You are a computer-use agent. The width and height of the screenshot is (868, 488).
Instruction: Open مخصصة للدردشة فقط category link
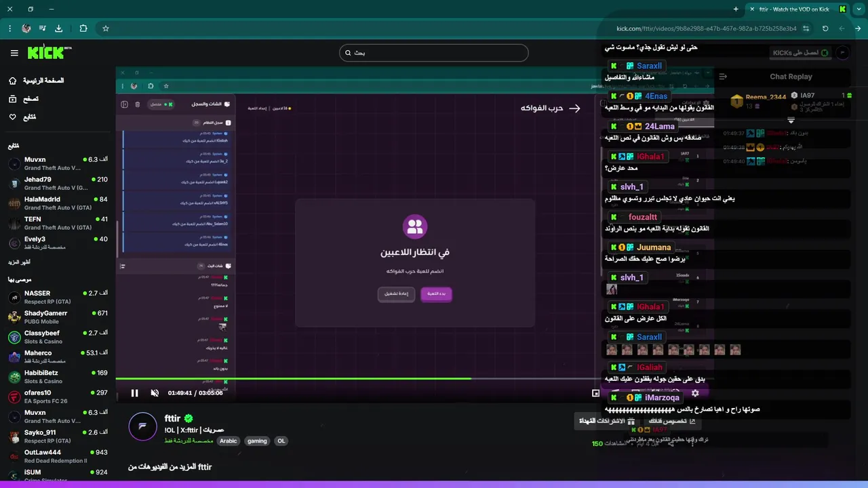(189, 441)
